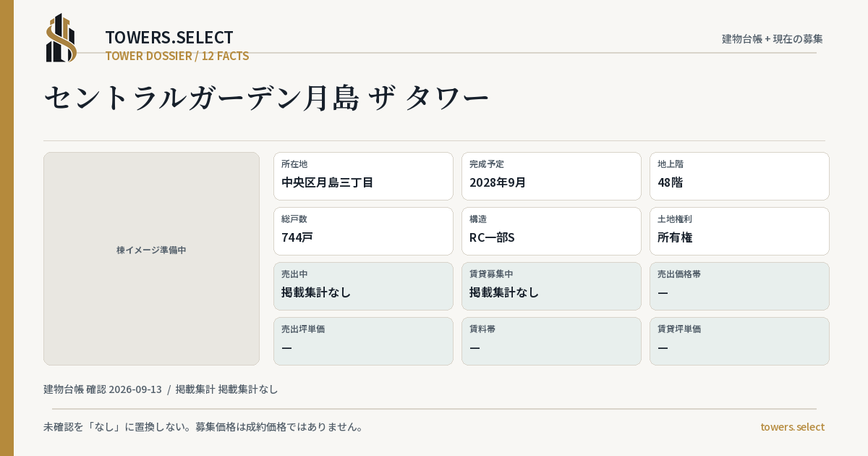
Task: Click the 賃料帯 card
Action: [551, 341]
